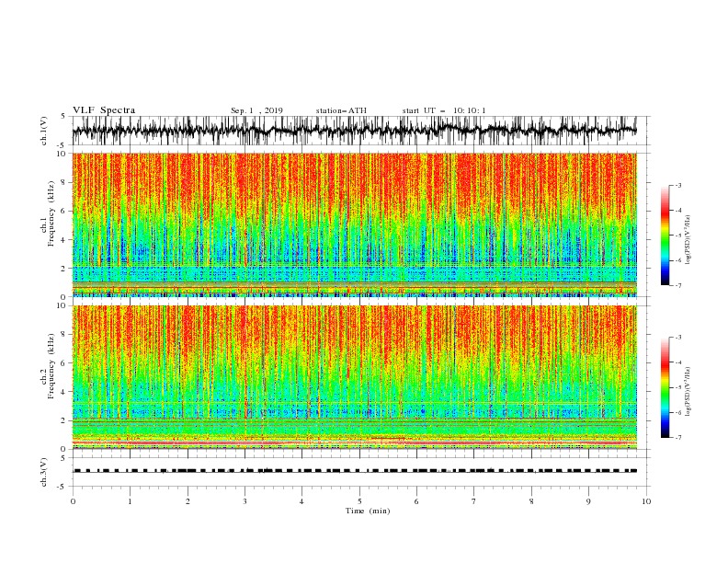Viewport: 728px width, 563px height.
Task: Click inside the ch.2 spectrogram panel
Action: [355, 377]
